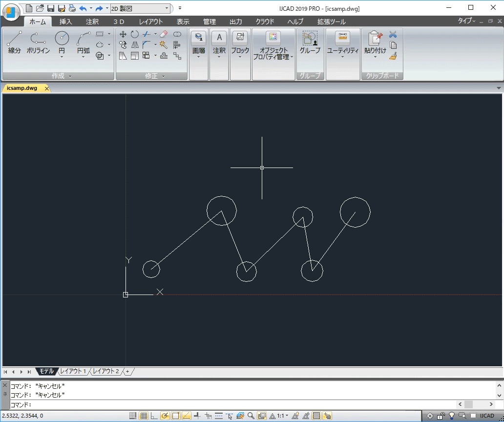Click the clipboard Copy pages icon
504x422 pixels.
393,45
